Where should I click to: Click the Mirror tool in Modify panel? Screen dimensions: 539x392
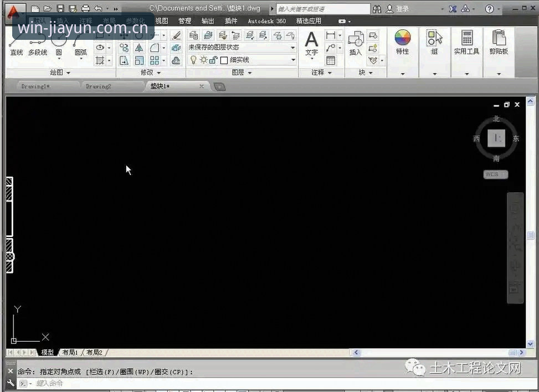tap(139, 48)
